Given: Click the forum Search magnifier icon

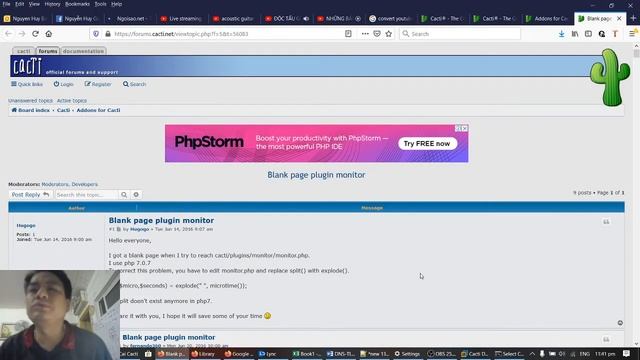Looking at the screenshot, I should pos(126,84).
